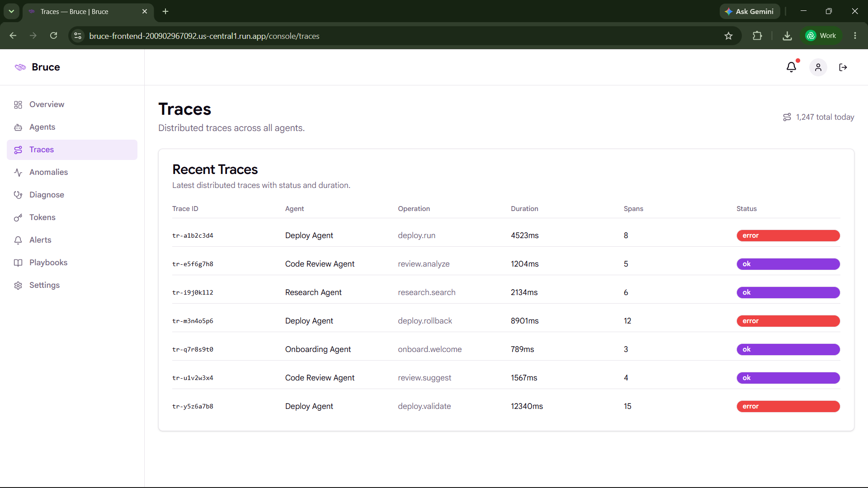Viewport: 868px width, 488px height.
Task: Click the Onboarding Agent cell
Action: (318, 349)
